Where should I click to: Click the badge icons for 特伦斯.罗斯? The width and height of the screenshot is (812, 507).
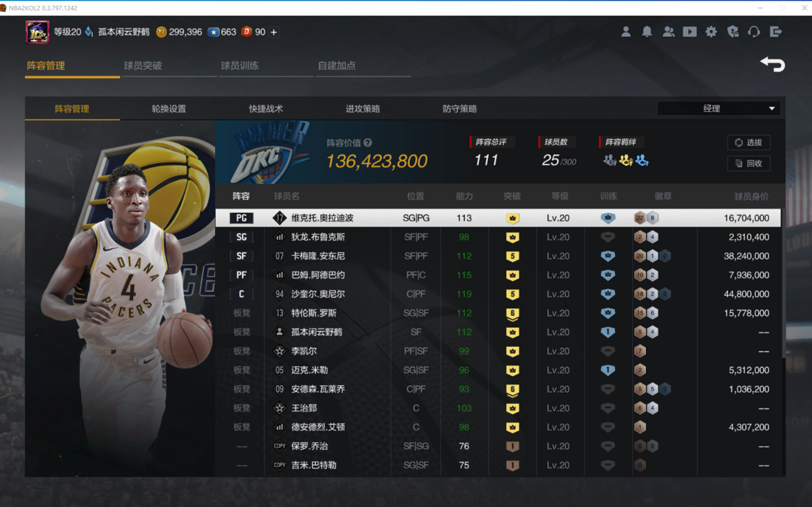coord(647,313)
